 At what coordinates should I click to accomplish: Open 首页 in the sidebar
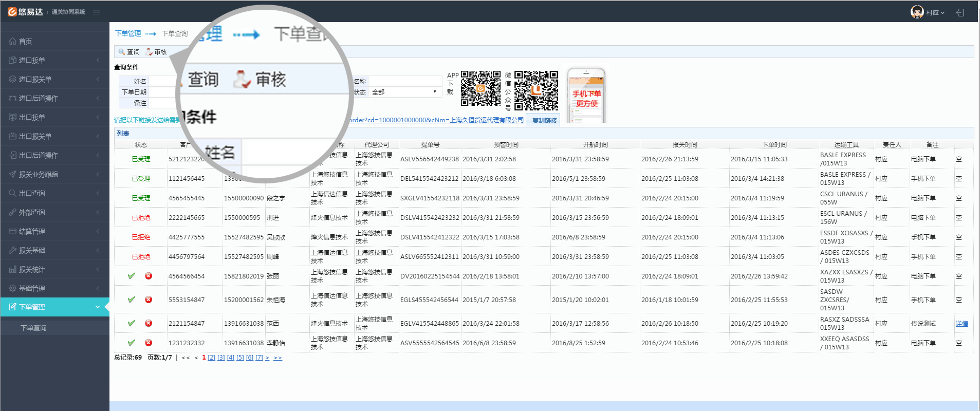[26, 41]
